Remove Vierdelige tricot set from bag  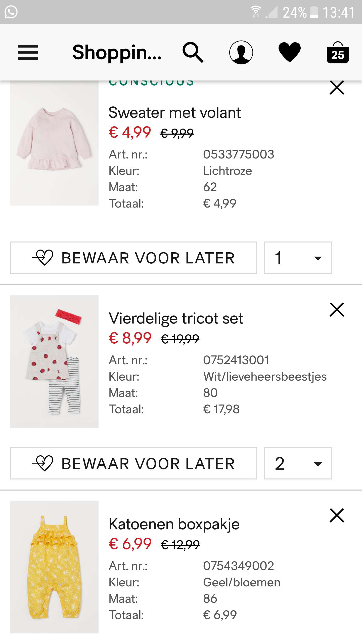(x=337, y=310)
